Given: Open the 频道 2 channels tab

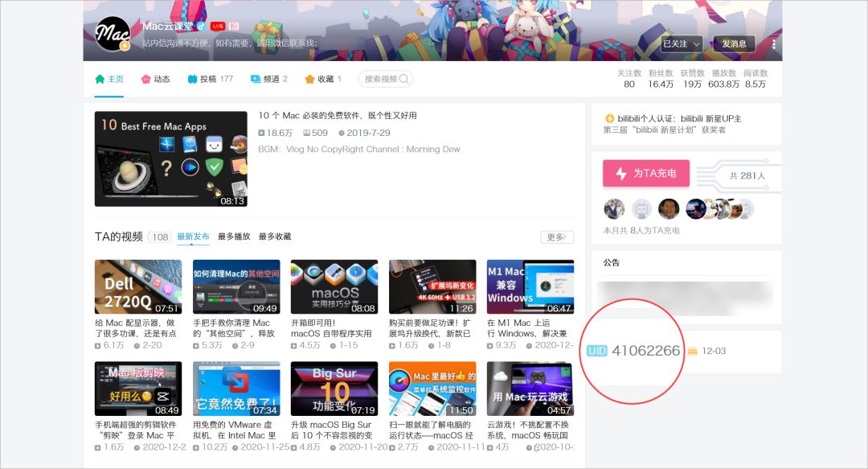Looking at the screenshot, I should pyautogui.click(x=269, y=79).
